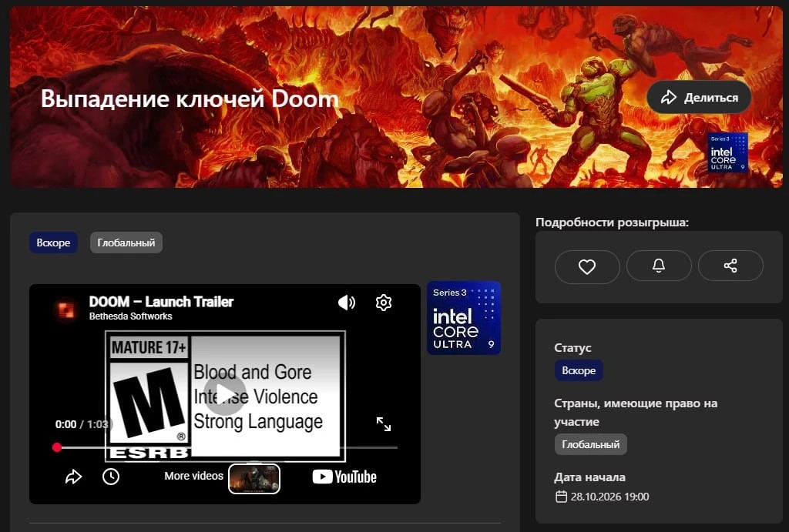Add giveaway to favorites with heart icon

(586, 266)
